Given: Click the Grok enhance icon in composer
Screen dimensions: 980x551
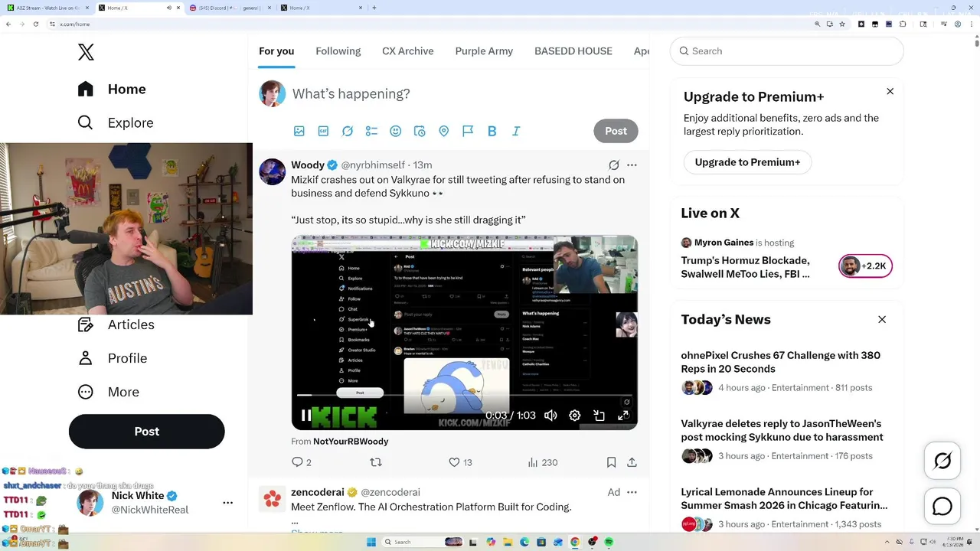Looking at the screenshot, I should (x=348, y=131).
